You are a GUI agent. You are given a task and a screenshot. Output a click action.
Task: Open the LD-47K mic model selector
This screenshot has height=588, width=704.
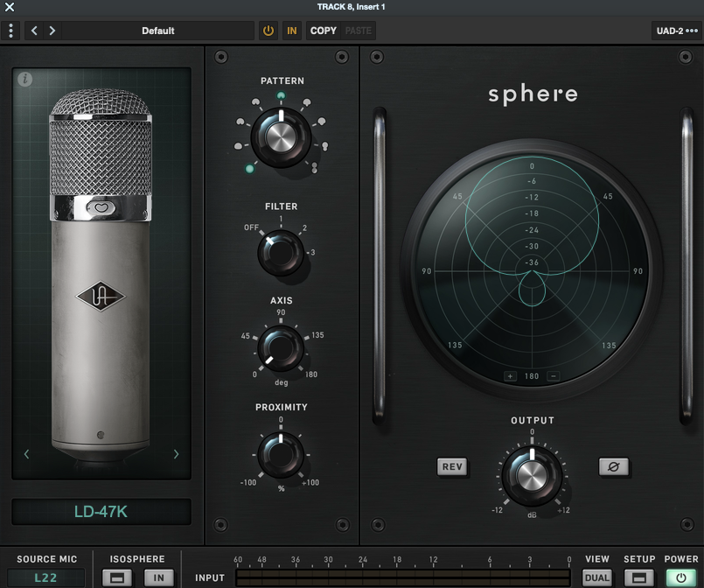pyautogui.click(x=101, y=512)
